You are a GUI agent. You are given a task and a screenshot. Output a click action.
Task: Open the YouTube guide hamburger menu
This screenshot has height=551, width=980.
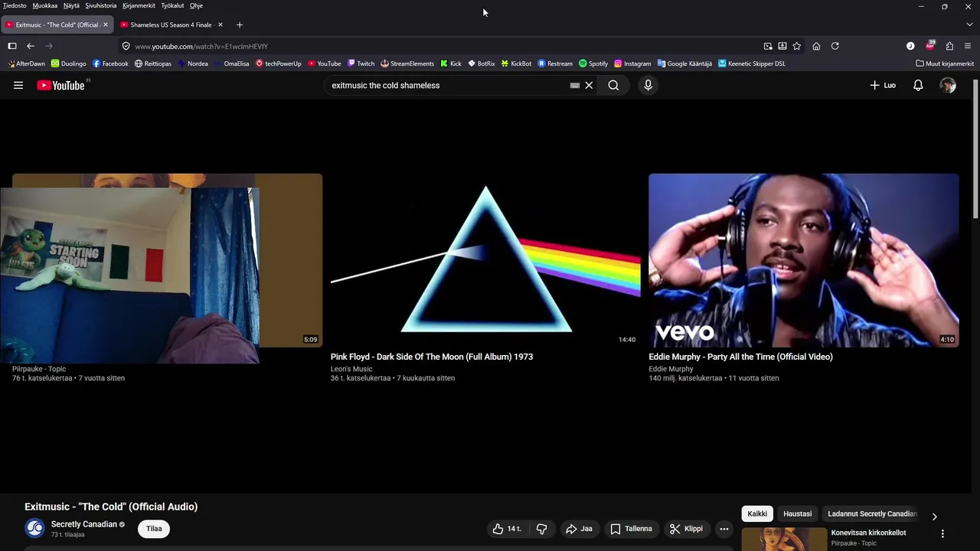18,85
